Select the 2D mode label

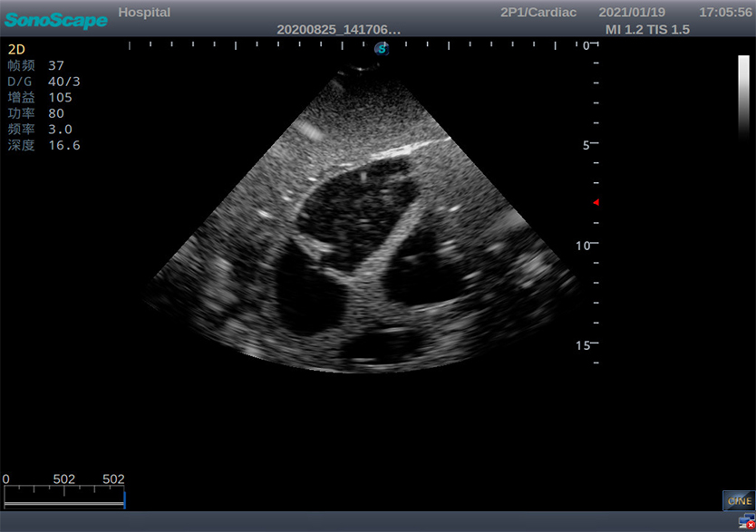pos(16,49)
